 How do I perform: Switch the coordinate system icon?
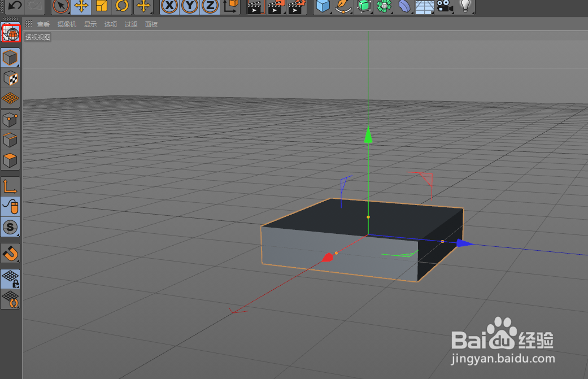(230, 6)
